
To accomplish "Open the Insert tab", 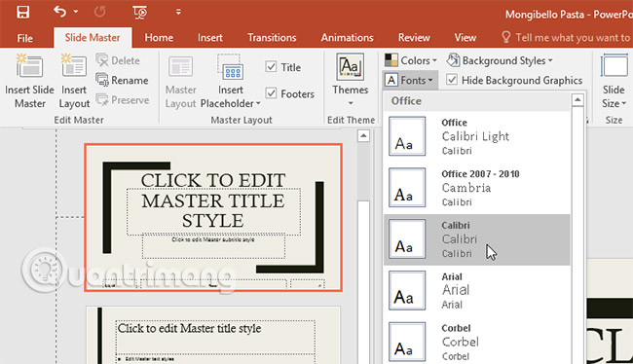I will [210, 38].
